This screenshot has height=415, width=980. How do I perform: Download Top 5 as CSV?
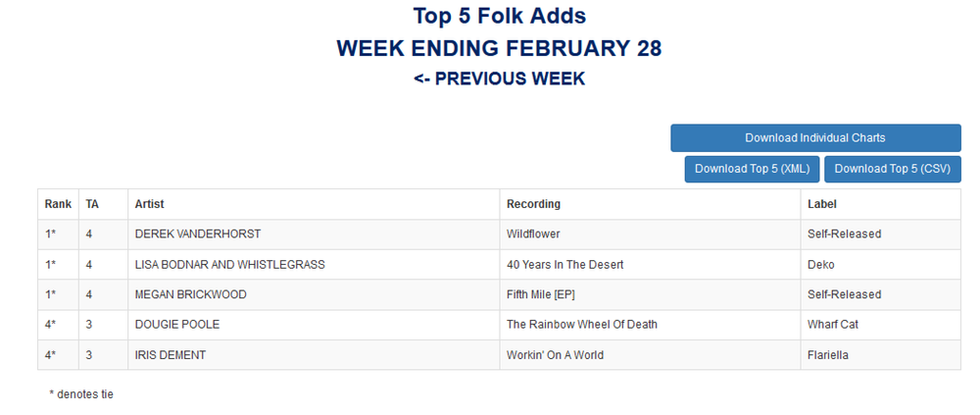point(892,169)
